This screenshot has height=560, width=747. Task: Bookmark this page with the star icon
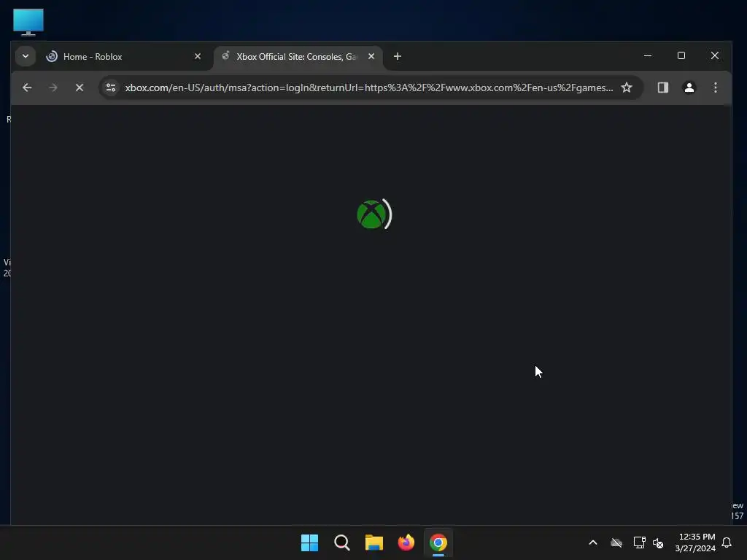click(627, 87)
